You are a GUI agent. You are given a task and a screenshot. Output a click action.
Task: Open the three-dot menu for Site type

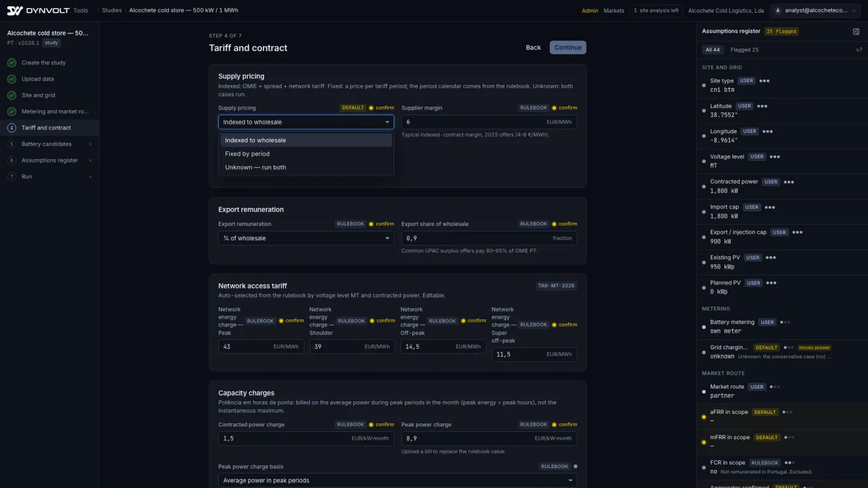pyautogui.click(x=764, y=81)
